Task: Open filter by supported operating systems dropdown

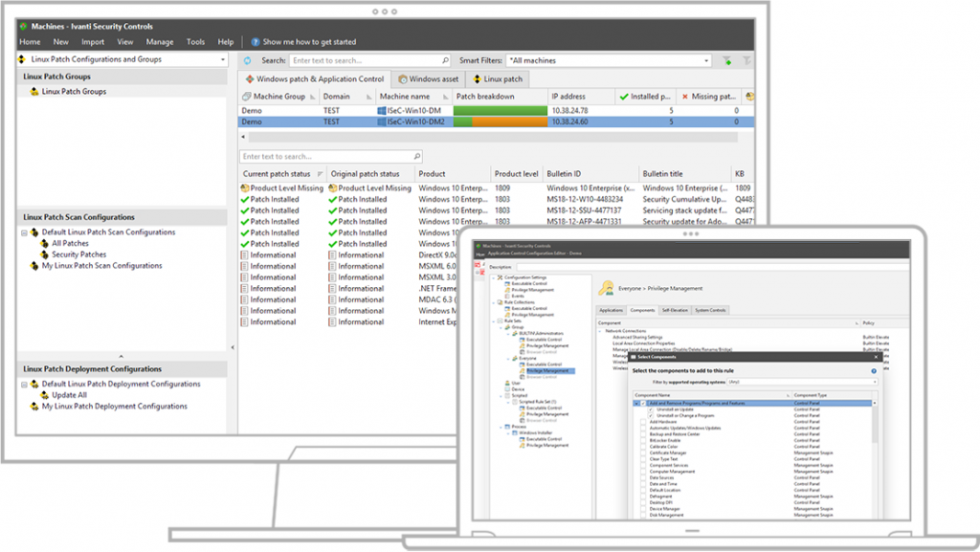Action: click(875, 382)
